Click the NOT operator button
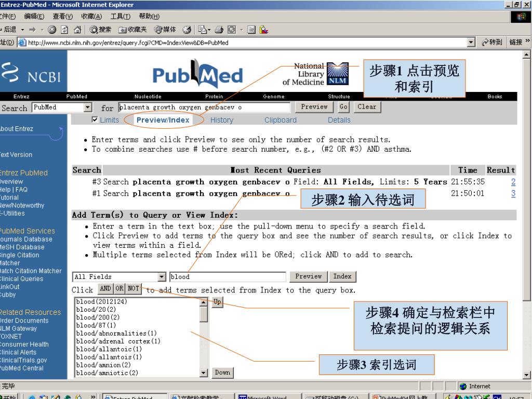Screen dimensions: 532x399 pos(134,289)
